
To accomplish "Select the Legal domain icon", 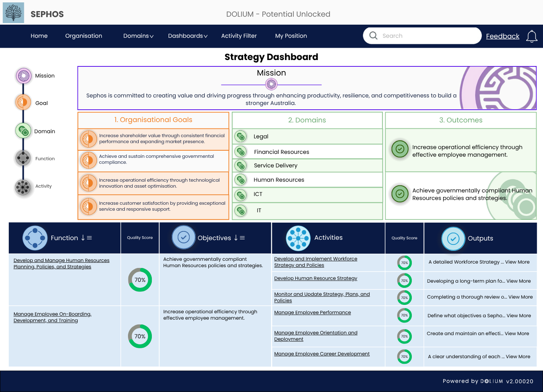I will point(240,136).
